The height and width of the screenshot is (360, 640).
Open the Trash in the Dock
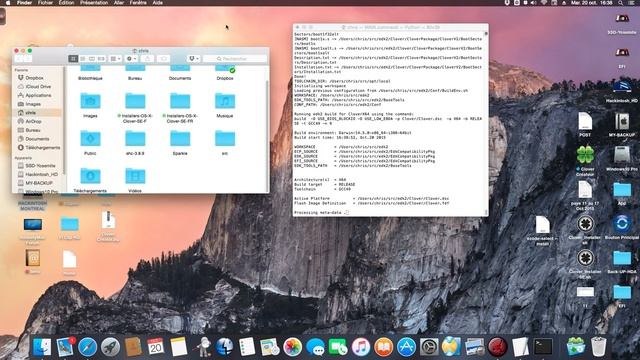click(598, 347)
